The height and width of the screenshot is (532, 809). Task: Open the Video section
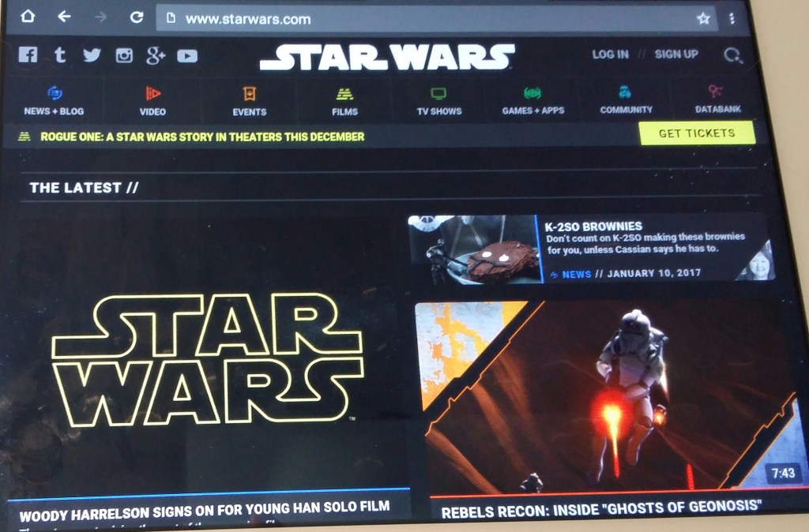click(152, 111)
